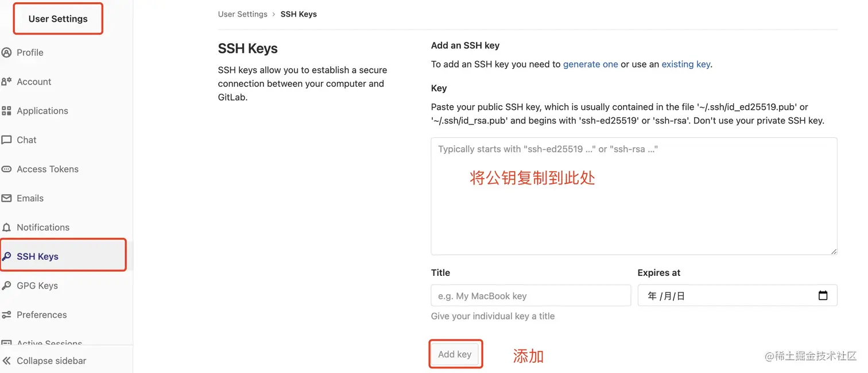Follow the 'existing key' link
868x373 pixels.
pyautogui.click(x=685, y=64)
